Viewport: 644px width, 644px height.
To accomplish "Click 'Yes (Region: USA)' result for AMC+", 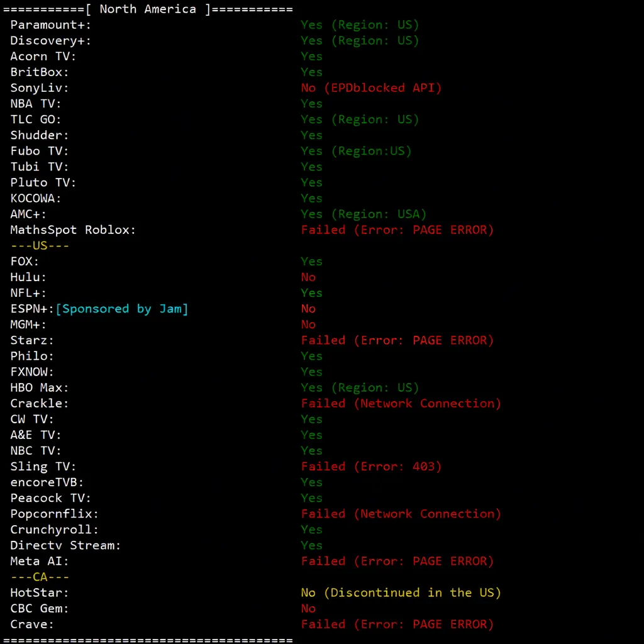I will click(x=364, y=214).
